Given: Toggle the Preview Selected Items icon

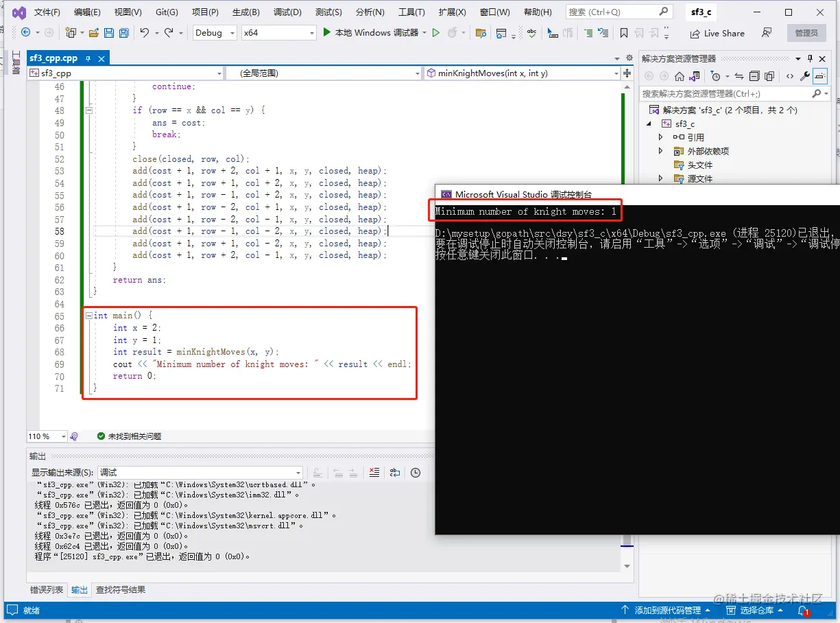Looking at the screenshot, I should point(820,76).
